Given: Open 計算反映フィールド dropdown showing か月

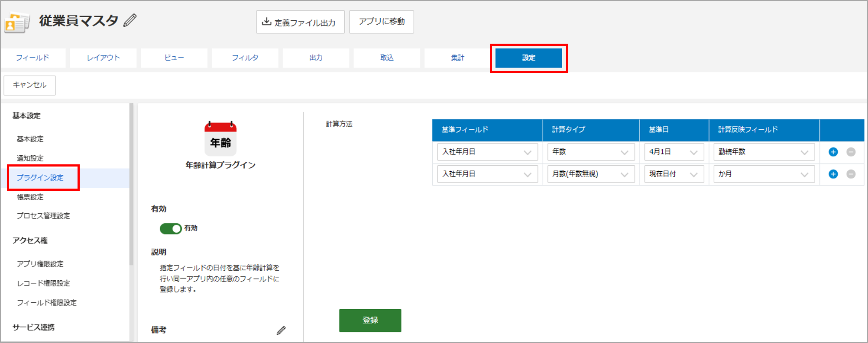Looking at the screenshot, I should [x=764, y=174].
